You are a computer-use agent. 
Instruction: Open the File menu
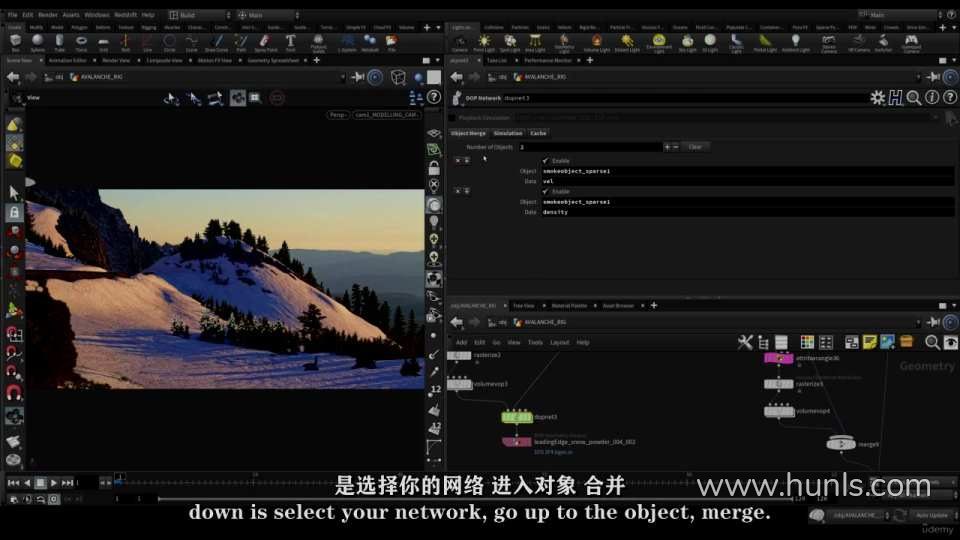coord(12,15)
